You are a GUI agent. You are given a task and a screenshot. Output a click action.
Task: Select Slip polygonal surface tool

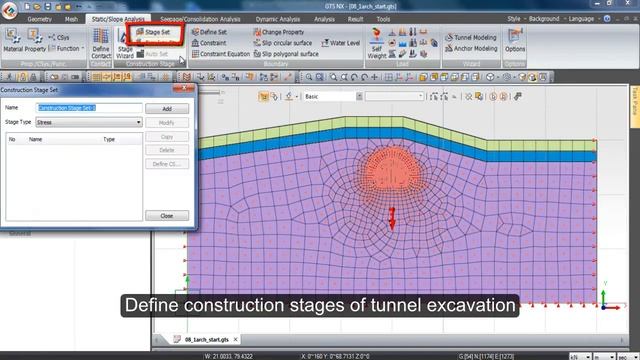click(x=286, y=54)
